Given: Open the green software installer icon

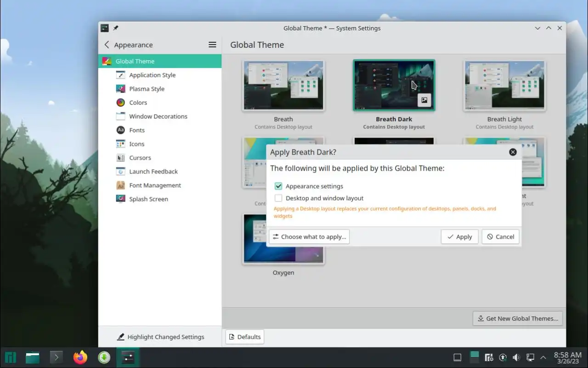Looking at the screenshot, I should point(104,357).
